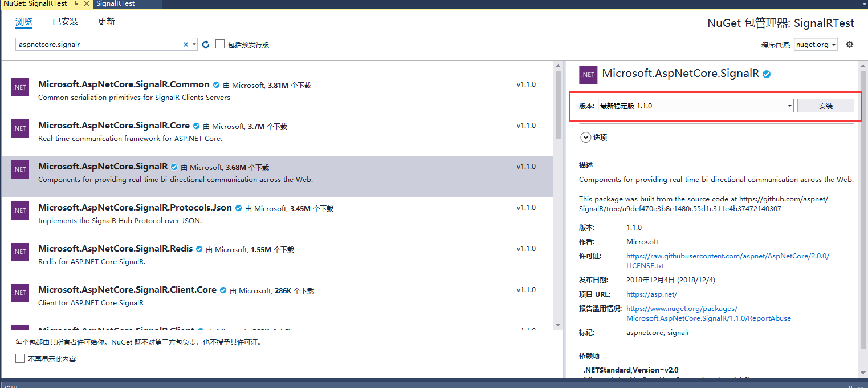Click the Microsoft.AspNetCore.SignalR.Common .NET package icon

(x=20, y=87)
